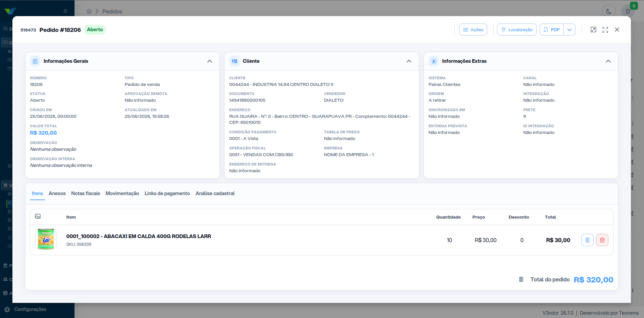Screen dimensions: 644x318
Task: Toggle dark mode moon icon
Action: pyautogui.click(x=609, y=11)
